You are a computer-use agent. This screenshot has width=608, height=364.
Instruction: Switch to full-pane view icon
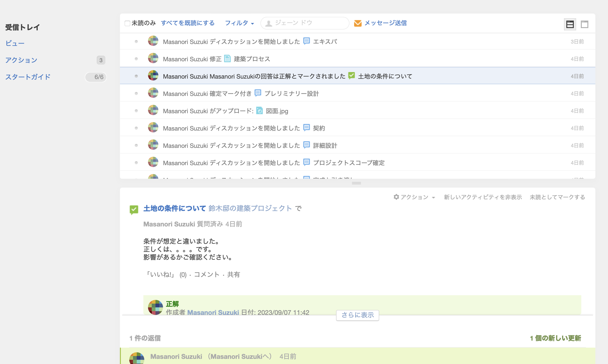pos(584,24)
